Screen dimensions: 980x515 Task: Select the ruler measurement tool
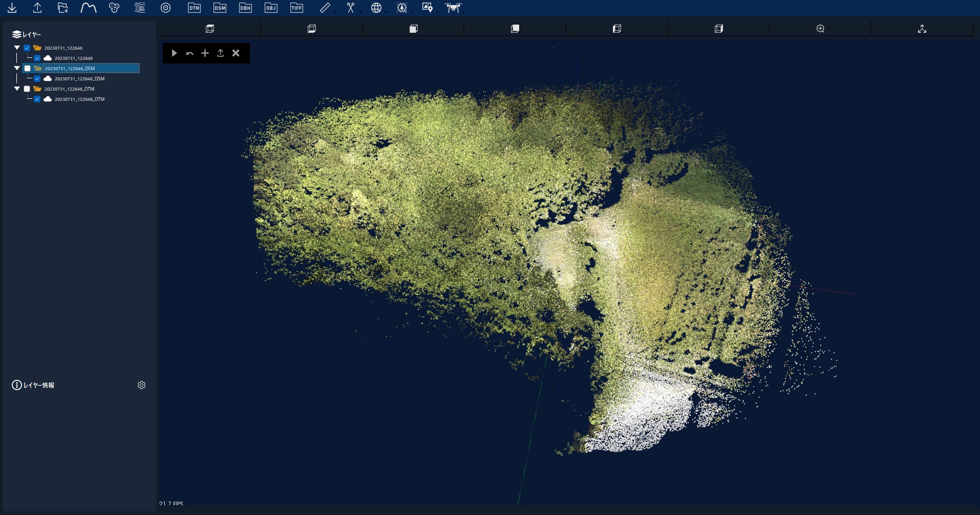coord(325,8)
